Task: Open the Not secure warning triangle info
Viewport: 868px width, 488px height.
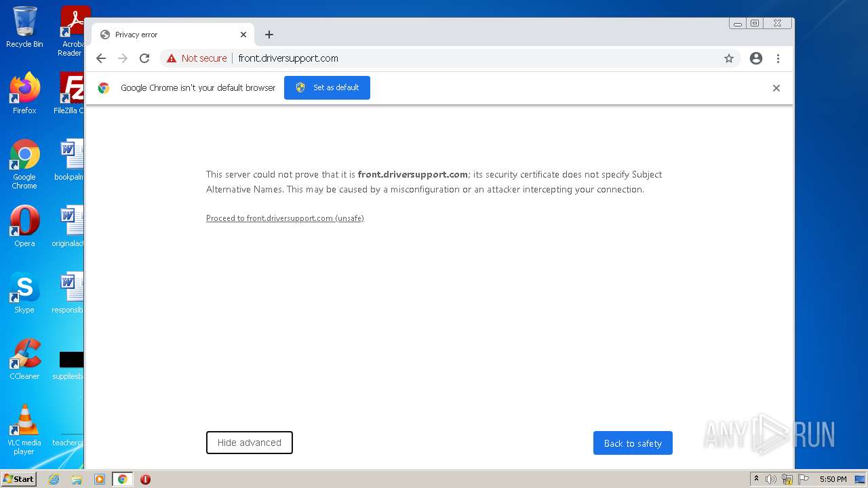Action: (172, 58)
